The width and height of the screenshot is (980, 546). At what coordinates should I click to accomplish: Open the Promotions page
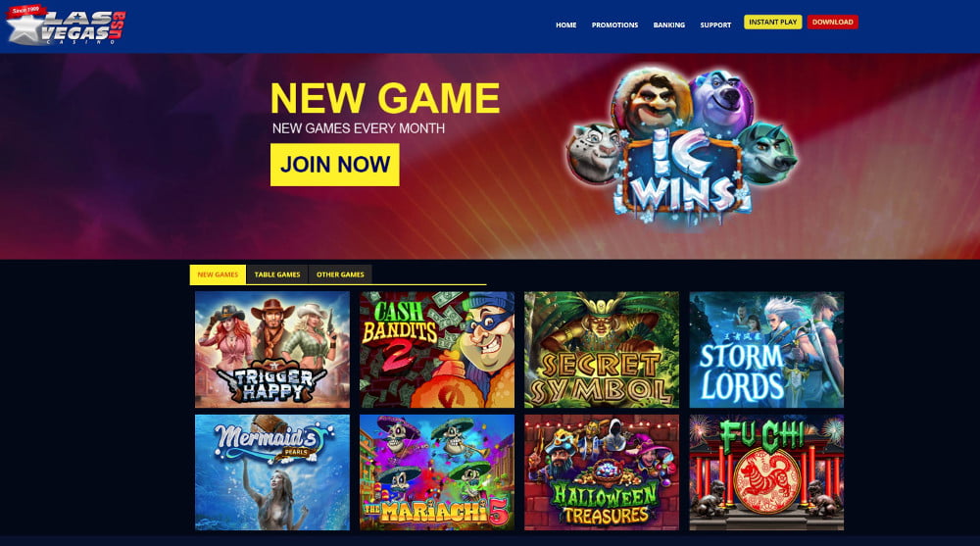click(x=615, y=25)
